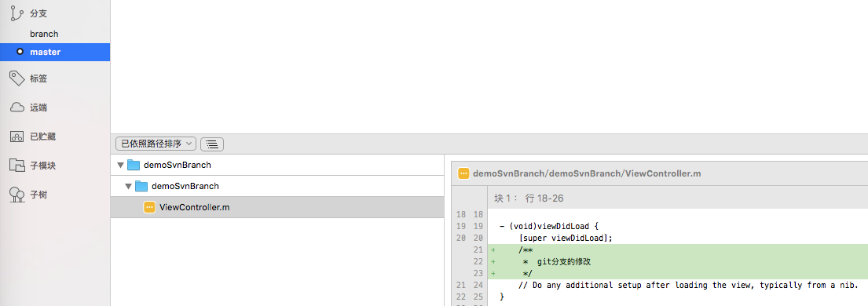Click the modified badge beside ViewController.m in tree
Screen dimensions: 868x306
pyautogui.click(x=149, y=207)
